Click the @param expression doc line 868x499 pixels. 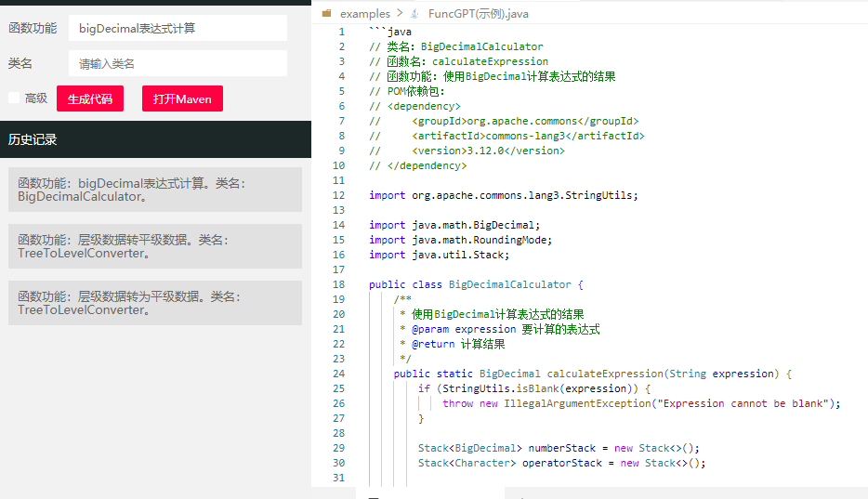[x=500, y=329]
